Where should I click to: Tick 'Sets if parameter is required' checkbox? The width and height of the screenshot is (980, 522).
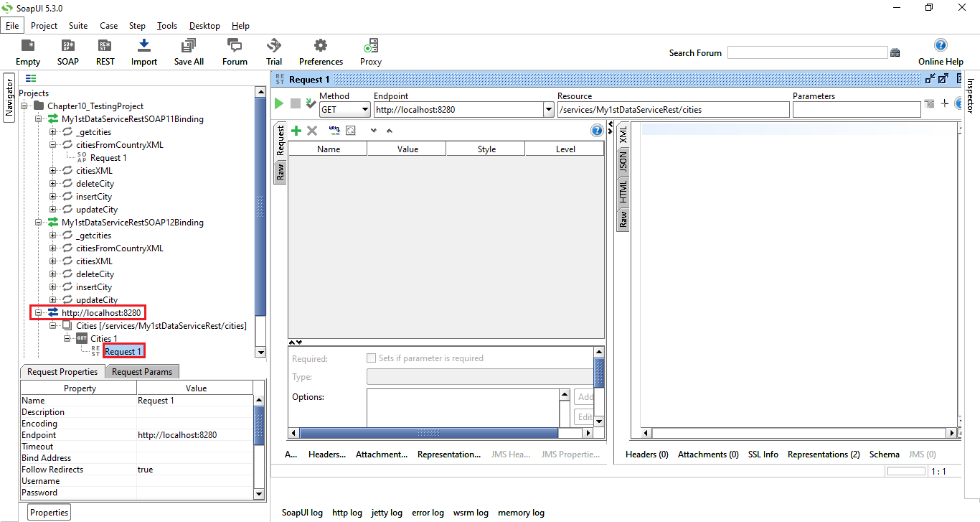tap(371, 358)
